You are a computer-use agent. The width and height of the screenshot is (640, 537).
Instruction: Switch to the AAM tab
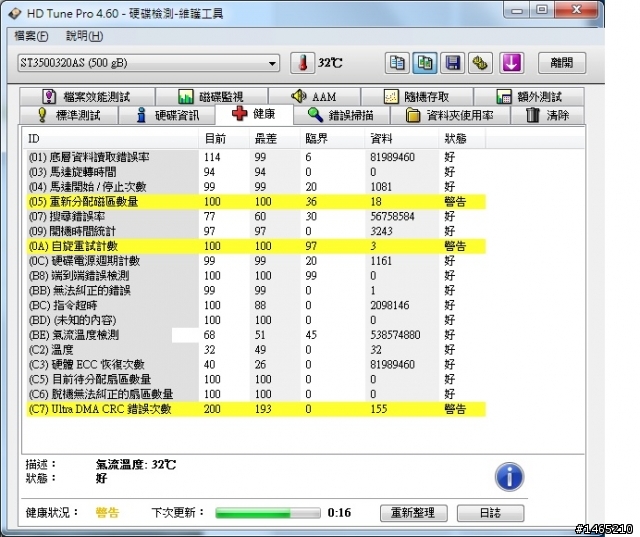click(314, 97)
